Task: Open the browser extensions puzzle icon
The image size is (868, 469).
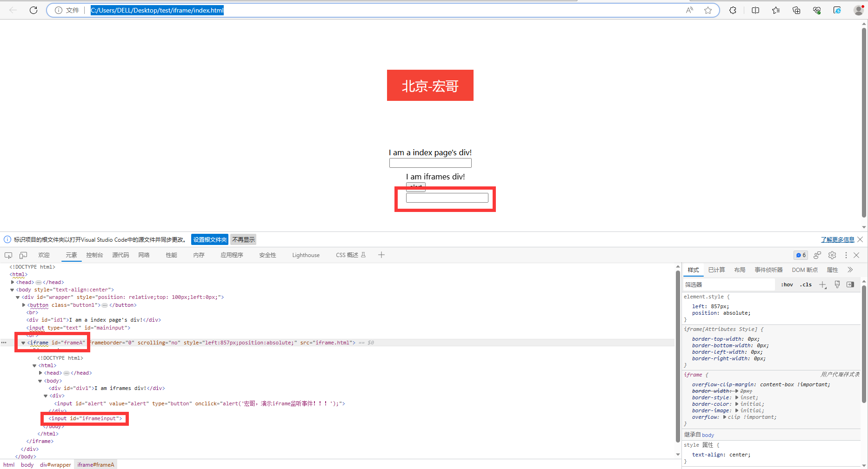Action: 733,10
